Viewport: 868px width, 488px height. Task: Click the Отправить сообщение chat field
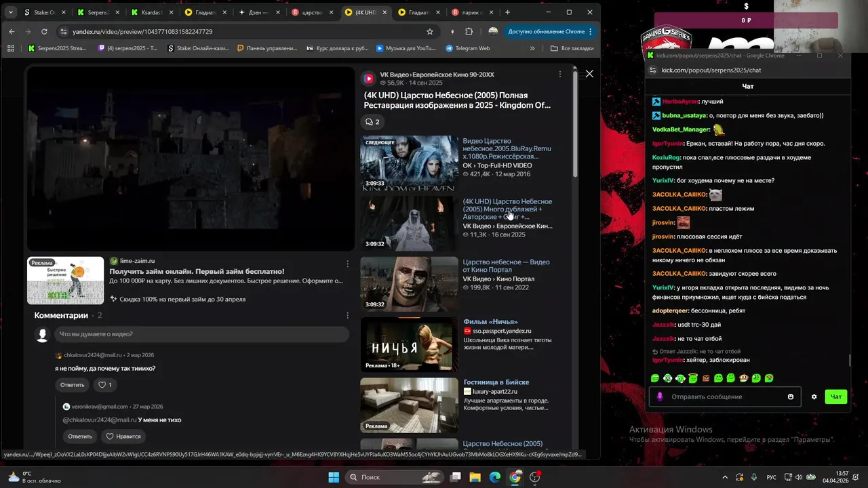[726, 396]
